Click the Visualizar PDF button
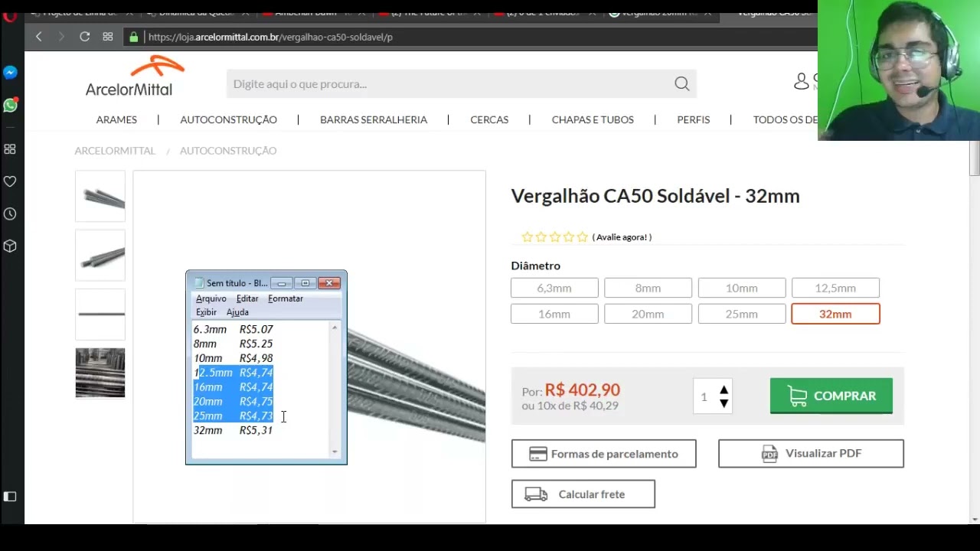This screenshot has width=980, height=551. point(811,454)
